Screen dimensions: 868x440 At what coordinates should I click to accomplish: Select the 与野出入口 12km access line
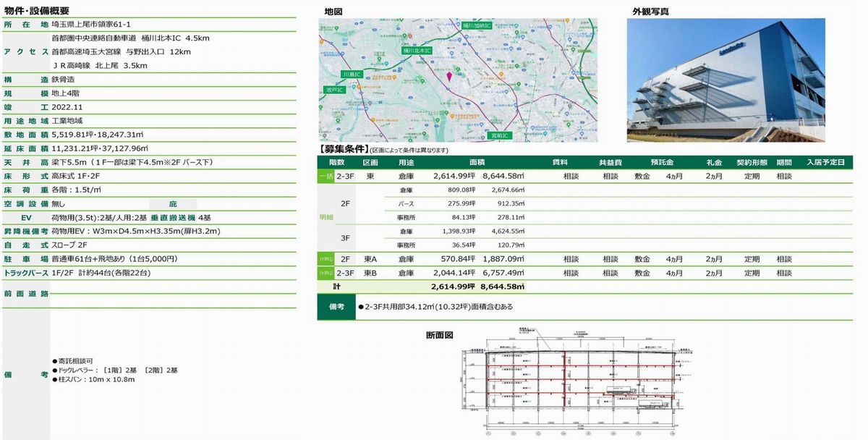click(x=121, y=51)
